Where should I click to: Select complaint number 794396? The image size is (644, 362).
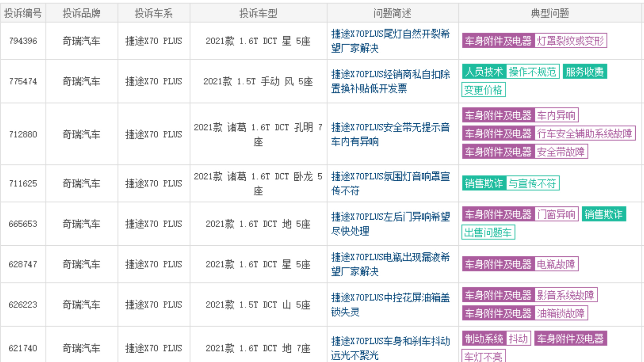tap(23, 41)
